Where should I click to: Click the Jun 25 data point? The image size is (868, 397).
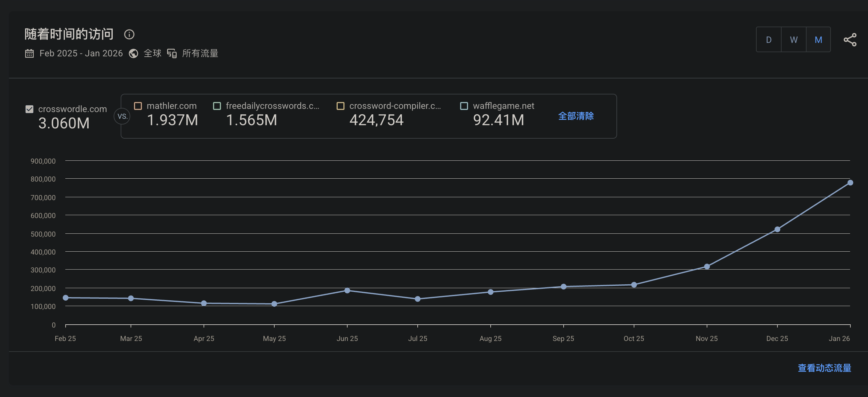point(347,290)
